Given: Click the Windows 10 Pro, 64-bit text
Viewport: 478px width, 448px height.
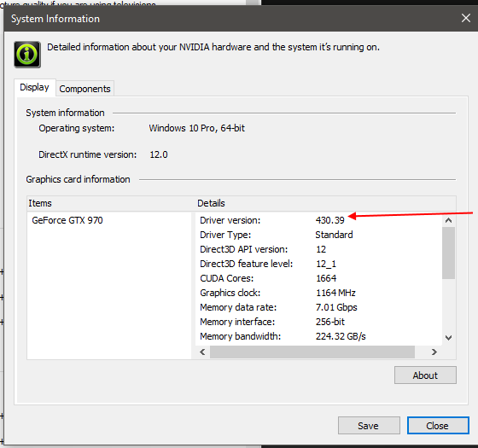Looking at the screenshot, I should (x=196, y=128).
